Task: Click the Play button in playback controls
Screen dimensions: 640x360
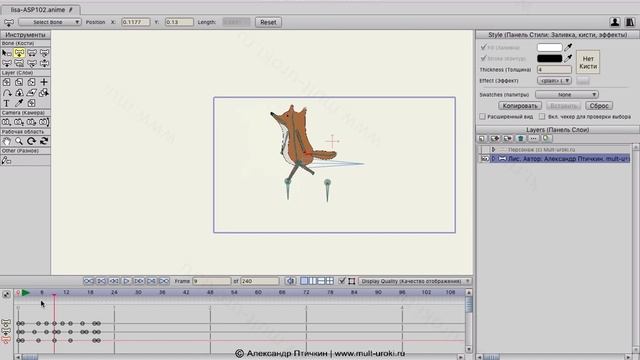Action: [126, 281]
